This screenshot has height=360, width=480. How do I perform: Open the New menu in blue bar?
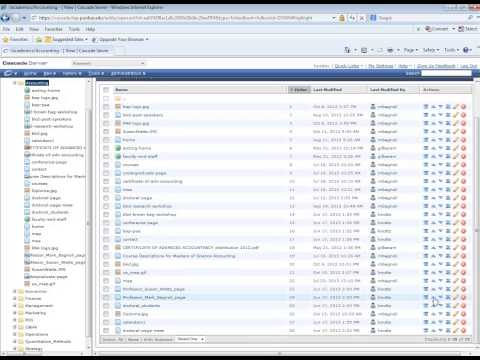point(50,73)
